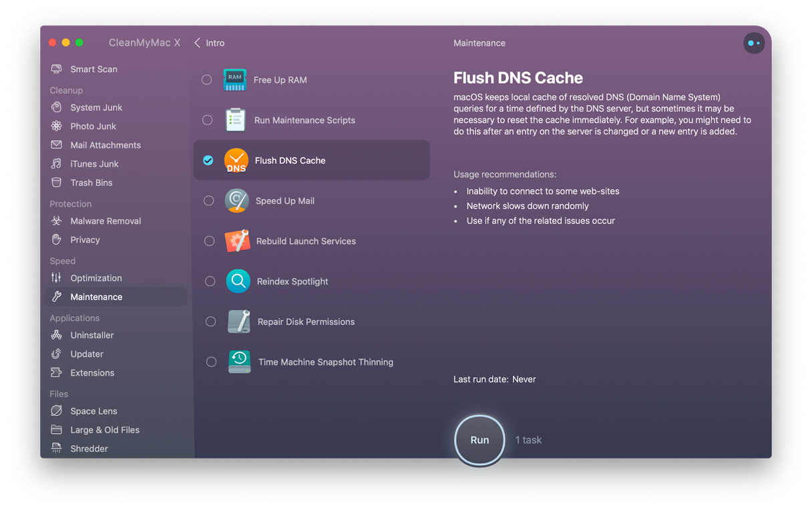Image resolution: width=812 pixels, height=508 pixels.
Task: Select Shredder icon in sidebar
Action: [57, 448]
